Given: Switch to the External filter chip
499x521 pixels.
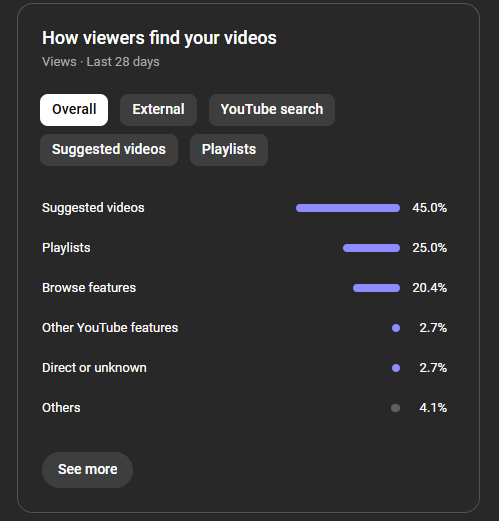Looking at the screenshot, I should click(x=158, y=110).
